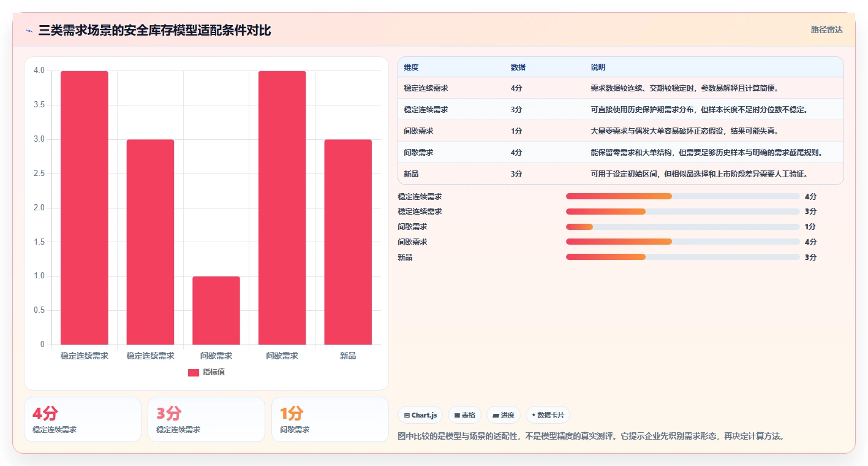Click the 2.5 tick on the y-axis
This screenshot has height=466, width=868.
(x=39, y=174)
